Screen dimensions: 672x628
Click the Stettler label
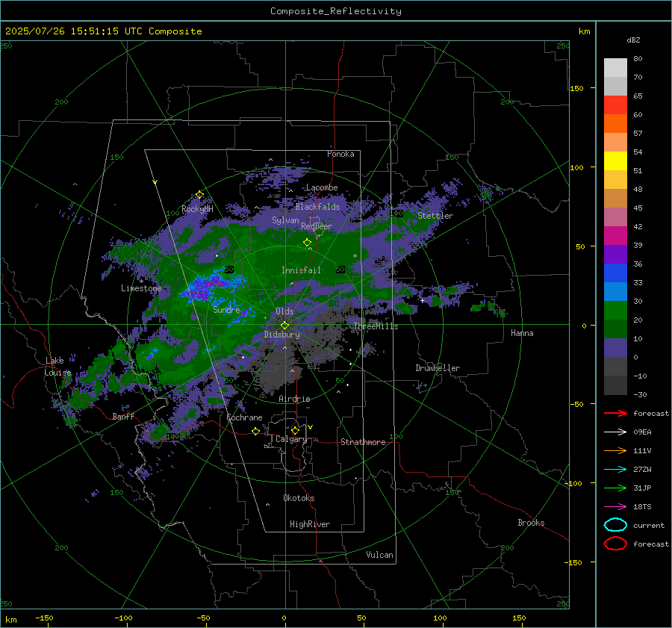click(x=435, y=216)
